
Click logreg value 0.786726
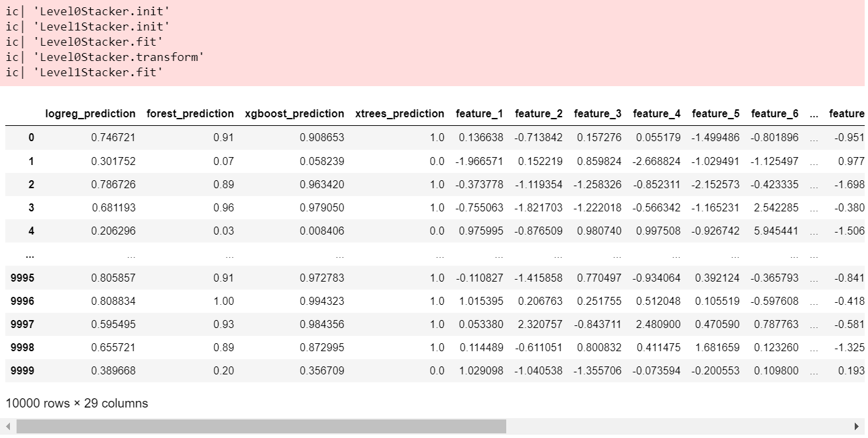coord(113,184)
